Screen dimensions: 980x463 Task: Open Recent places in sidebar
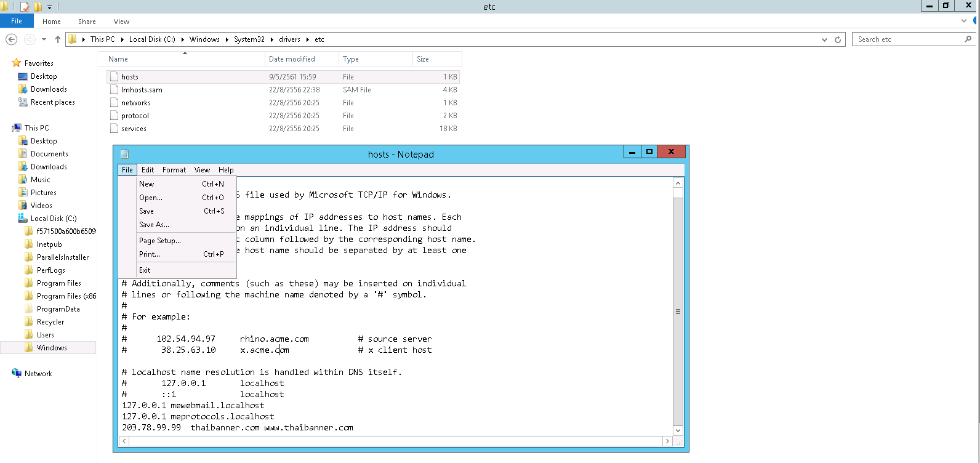53,102
